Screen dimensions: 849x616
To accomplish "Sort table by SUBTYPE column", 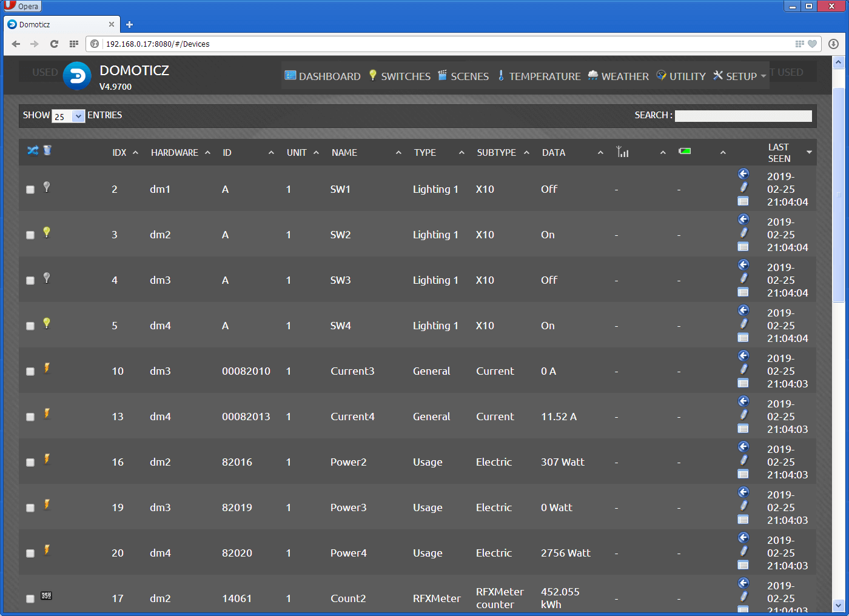I will pyautogui.click(x=503, y=153).
